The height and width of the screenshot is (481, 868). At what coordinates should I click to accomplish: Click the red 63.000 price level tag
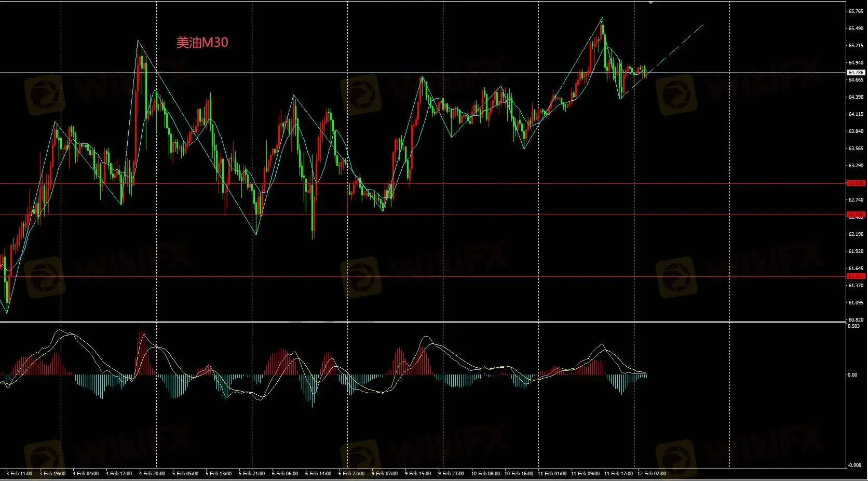(x=856, y=183)
